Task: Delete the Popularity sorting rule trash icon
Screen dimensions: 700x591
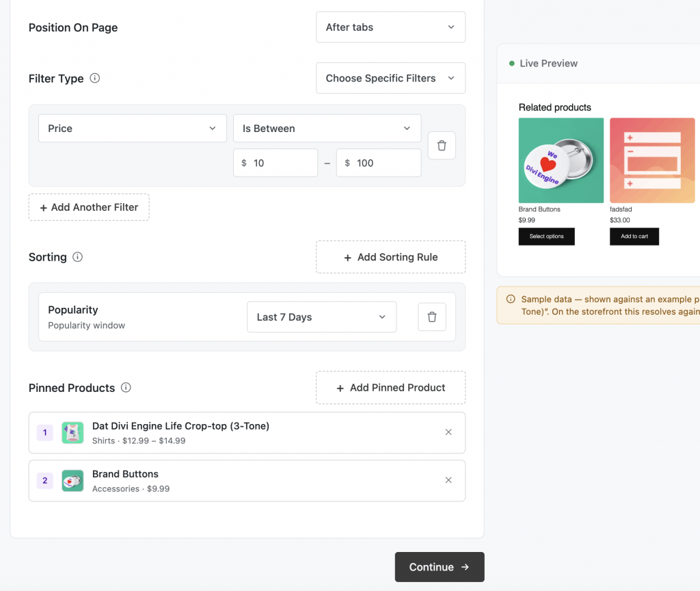Action: pos(432,317)
